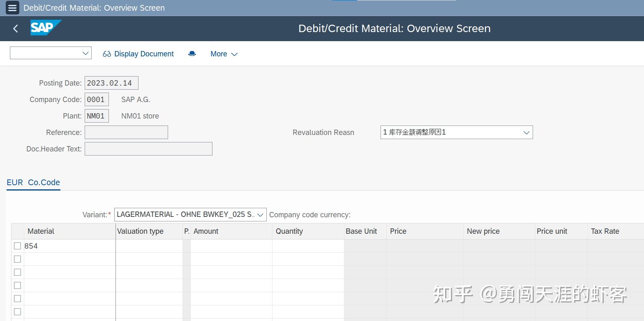
Task: Click the Quantity column header
Action: coord(308,231)
